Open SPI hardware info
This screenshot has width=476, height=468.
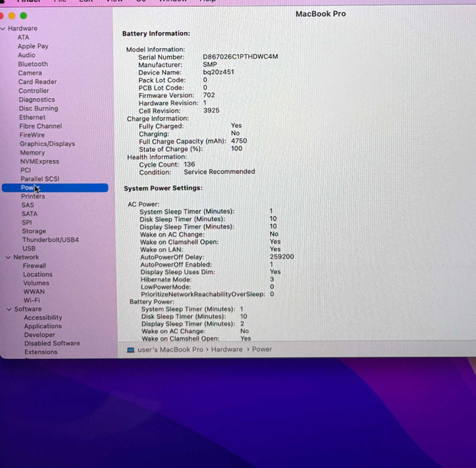[x=27, y=223]
